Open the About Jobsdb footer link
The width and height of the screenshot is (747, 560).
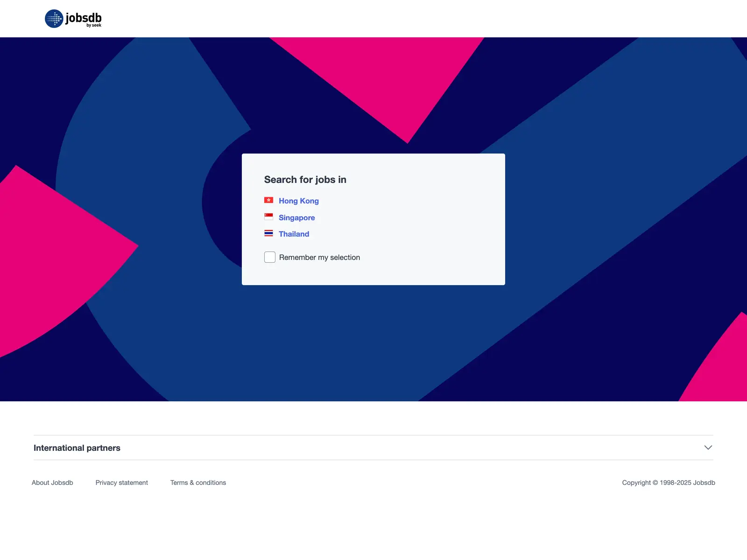[52, 483]
